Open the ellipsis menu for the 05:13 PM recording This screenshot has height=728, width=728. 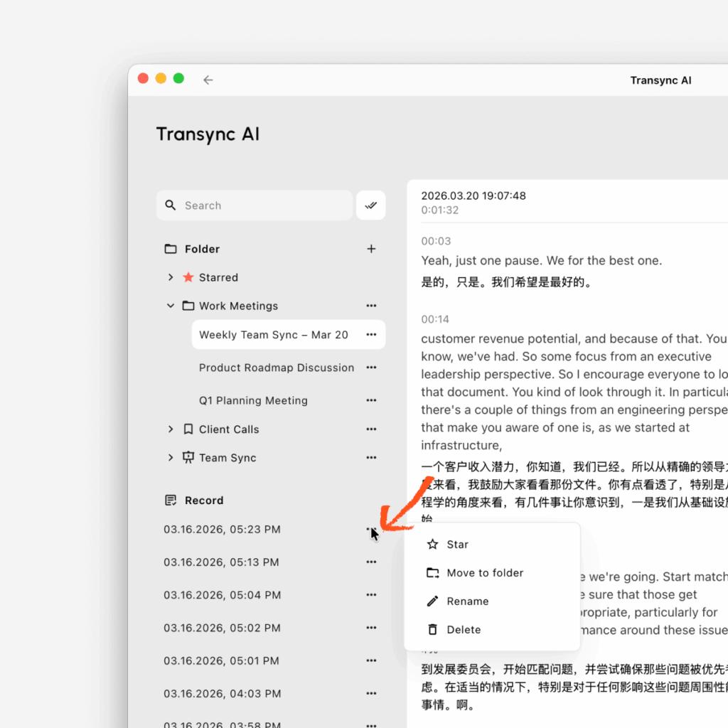tap(371, 562)
